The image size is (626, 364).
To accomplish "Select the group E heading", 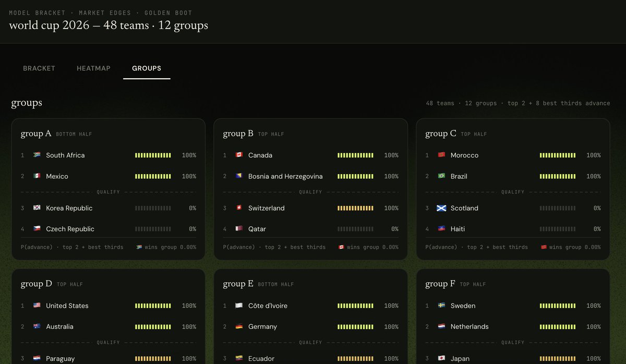I will (238, 284).
